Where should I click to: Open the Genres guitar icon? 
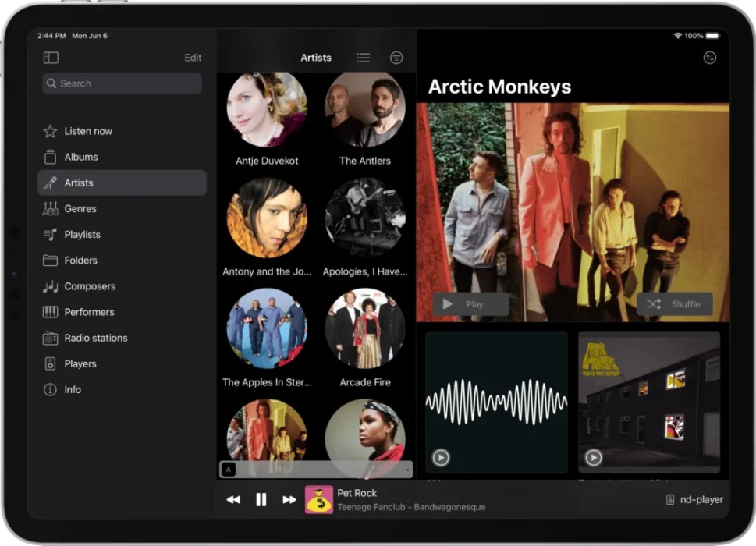click(50, 209)
